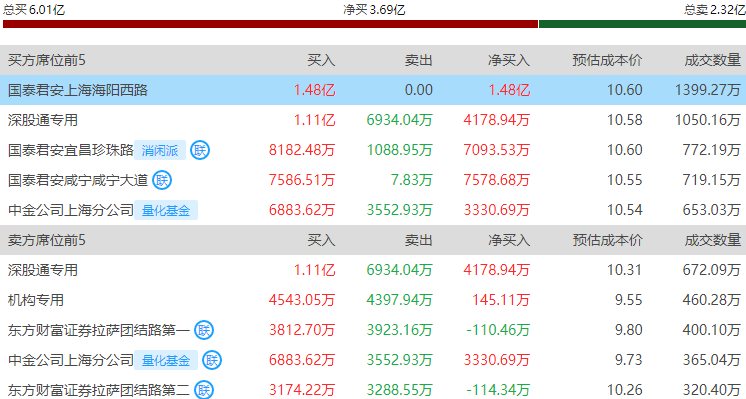
Task: Click the red total-buy bar segment
Action: tap(270, 24)
